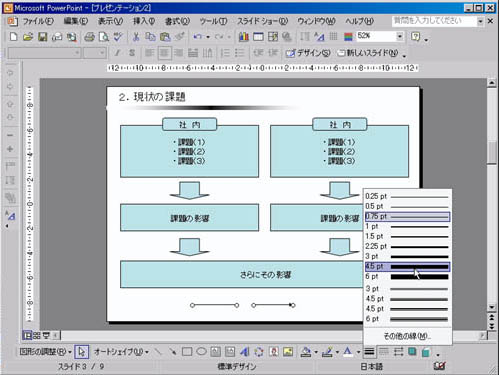
Task: Click the Copy icon
Action: click(150, 37)
